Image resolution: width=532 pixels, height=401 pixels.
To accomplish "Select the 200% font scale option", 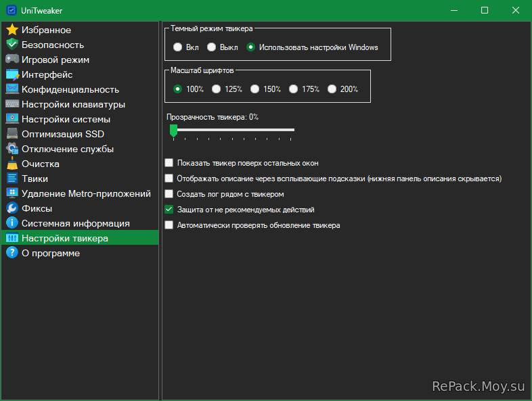I will click(332, 89).
